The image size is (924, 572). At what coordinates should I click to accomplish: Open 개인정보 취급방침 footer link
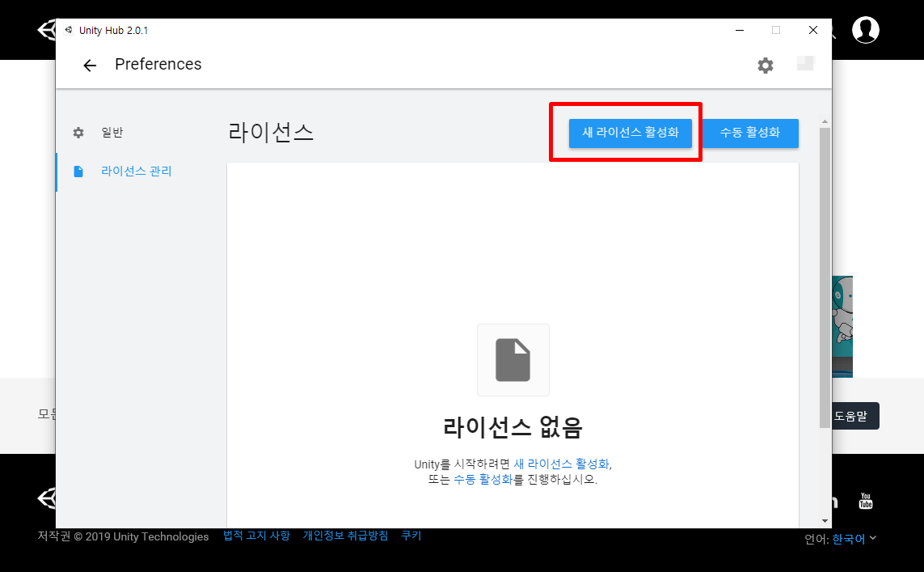pos(345,536)
